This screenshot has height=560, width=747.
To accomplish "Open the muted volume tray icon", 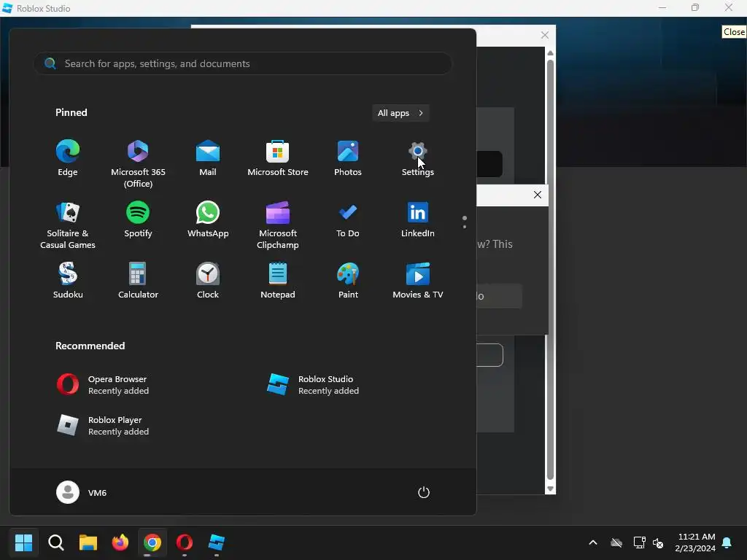I will click(658, 542).
